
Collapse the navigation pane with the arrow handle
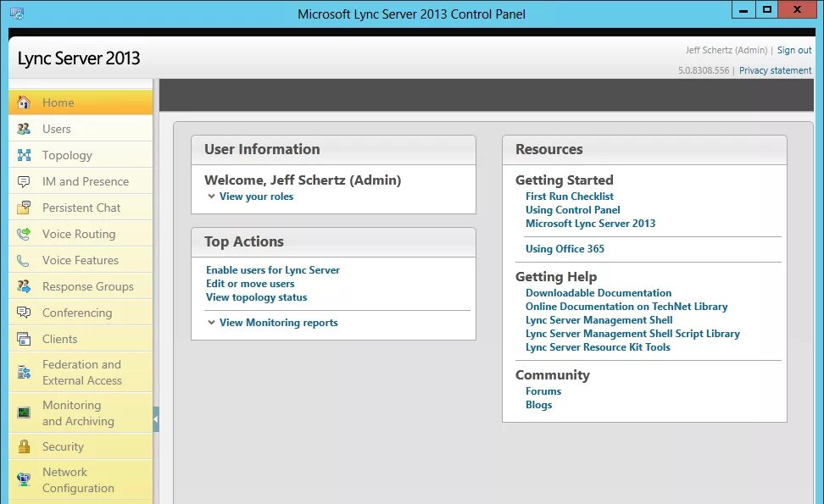[x=155, y=419]
